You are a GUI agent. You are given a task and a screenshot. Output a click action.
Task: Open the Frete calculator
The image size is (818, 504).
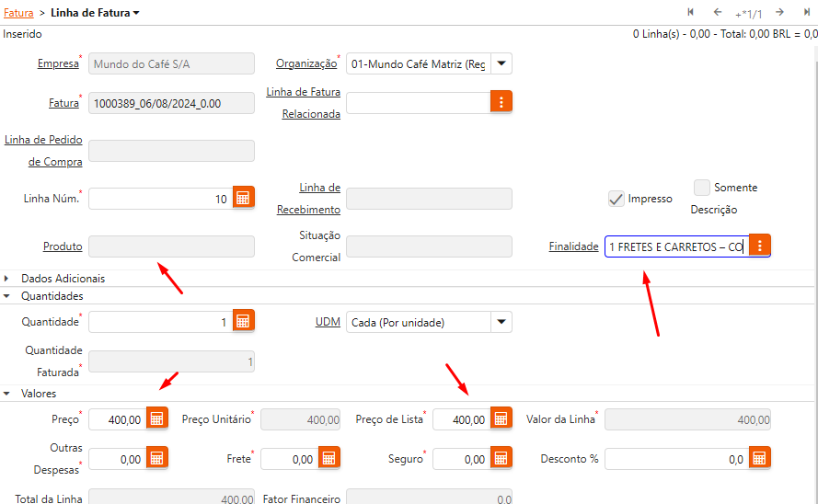pos(328,458)
